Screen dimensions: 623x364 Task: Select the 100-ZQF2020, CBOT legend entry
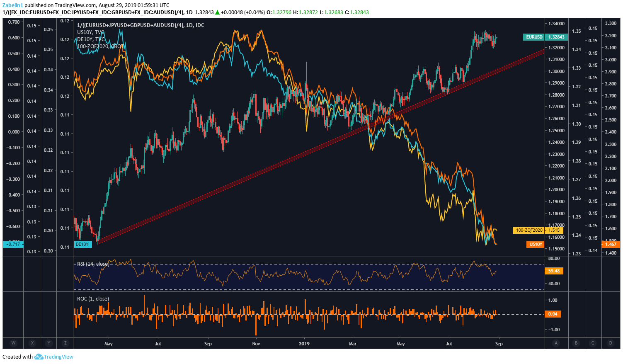(100, 46)
